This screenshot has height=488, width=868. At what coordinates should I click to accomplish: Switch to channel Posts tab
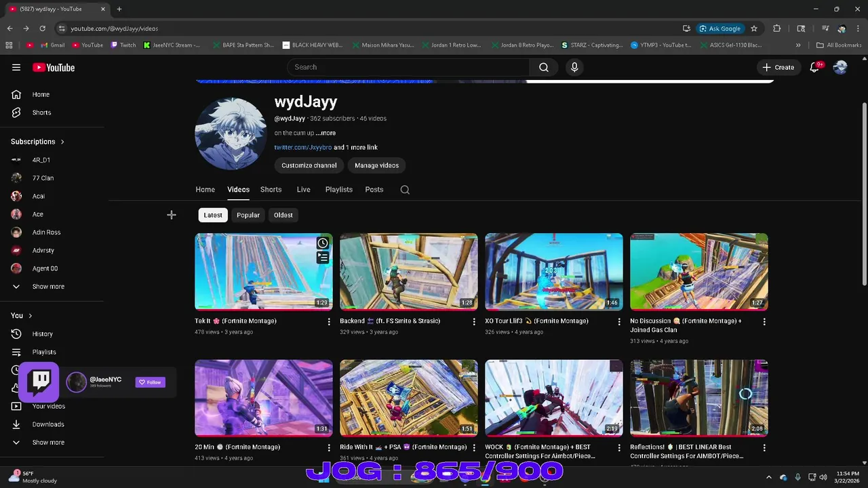pyautogui.click(x=374, y=190)
